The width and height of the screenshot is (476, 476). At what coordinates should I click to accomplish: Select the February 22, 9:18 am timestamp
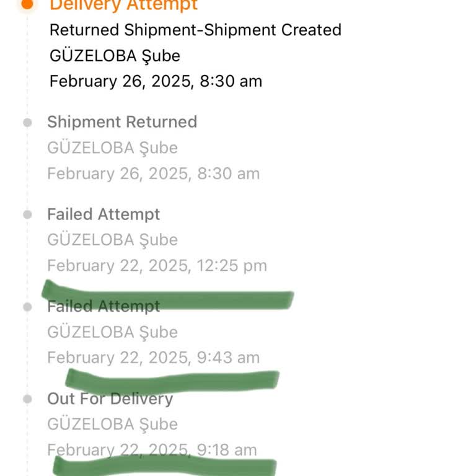[152, 450]
